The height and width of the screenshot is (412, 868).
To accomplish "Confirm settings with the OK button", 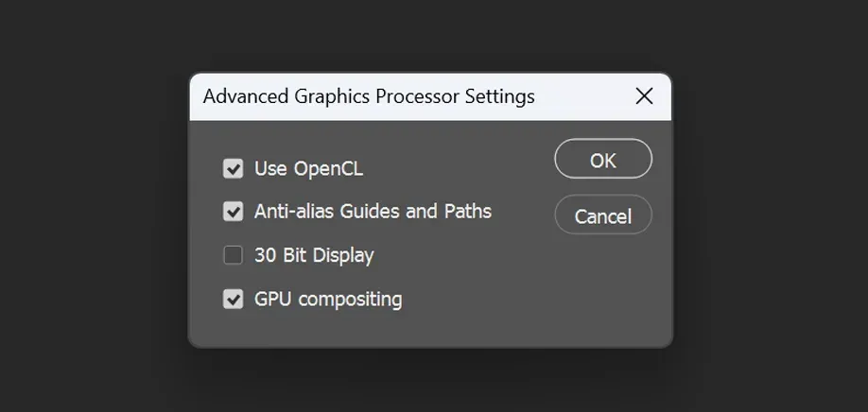I will (x=603, y=159).
